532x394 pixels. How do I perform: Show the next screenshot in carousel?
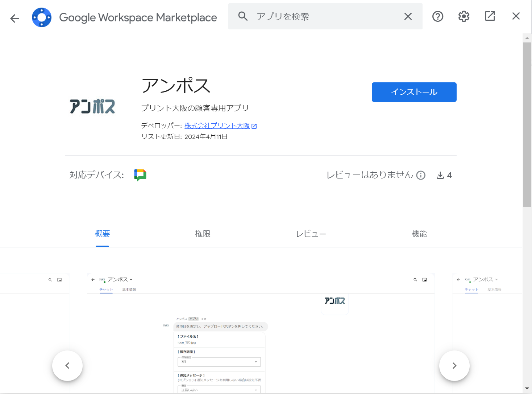[454, 366]
